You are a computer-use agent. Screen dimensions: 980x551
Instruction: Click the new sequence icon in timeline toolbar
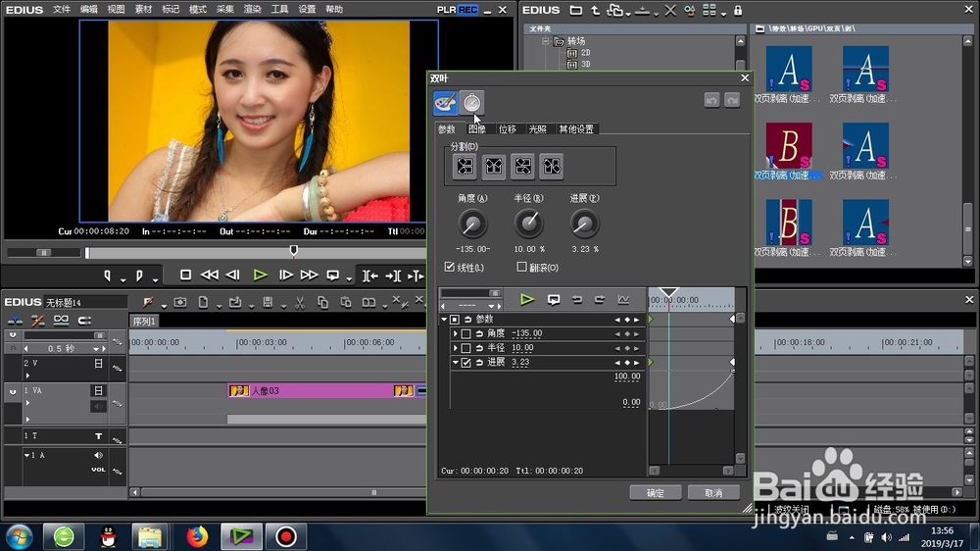(x=203, y=303)
